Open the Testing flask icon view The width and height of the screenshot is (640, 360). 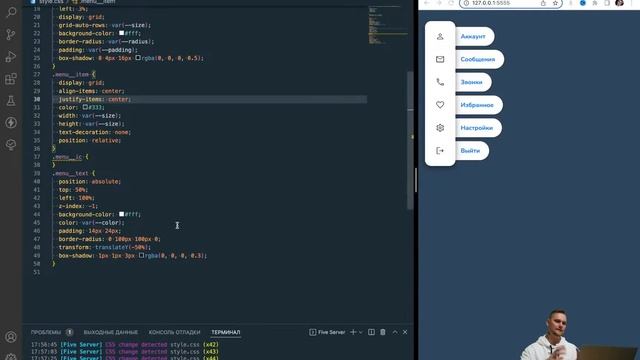[x=11, y=100]
